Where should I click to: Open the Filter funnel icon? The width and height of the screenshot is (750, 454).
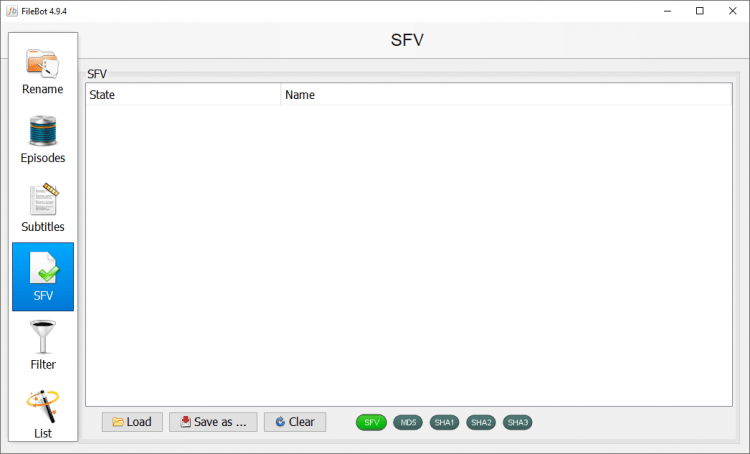(43, 337)
